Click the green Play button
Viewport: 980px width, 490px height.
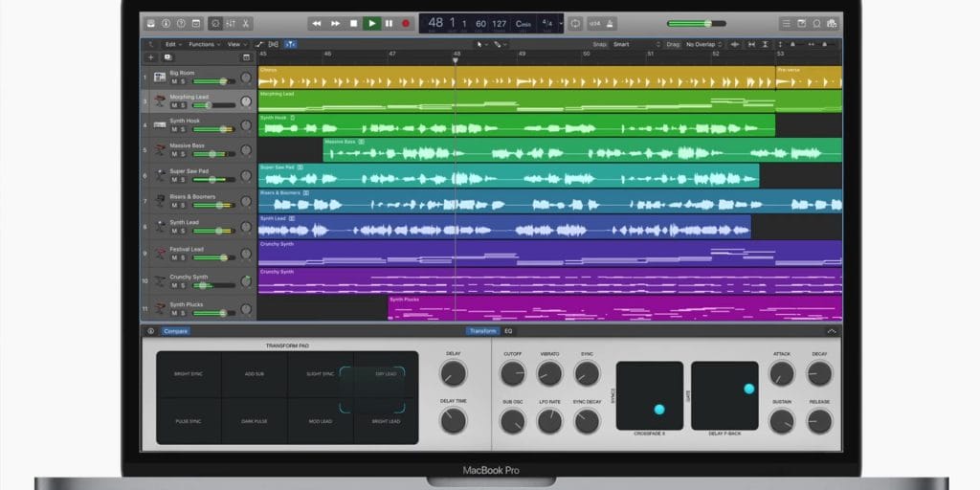(x=372, y=24)
